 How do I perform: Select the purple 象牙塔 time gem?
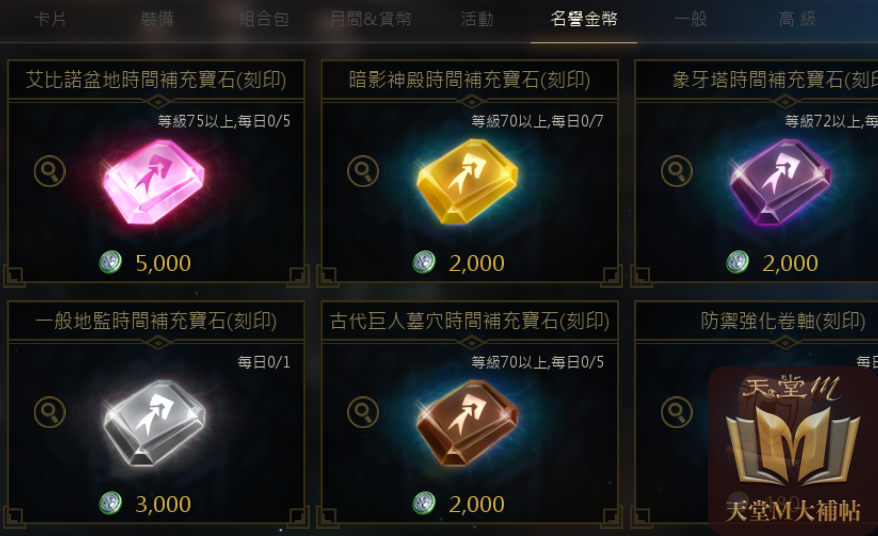[x=781, y=182]
